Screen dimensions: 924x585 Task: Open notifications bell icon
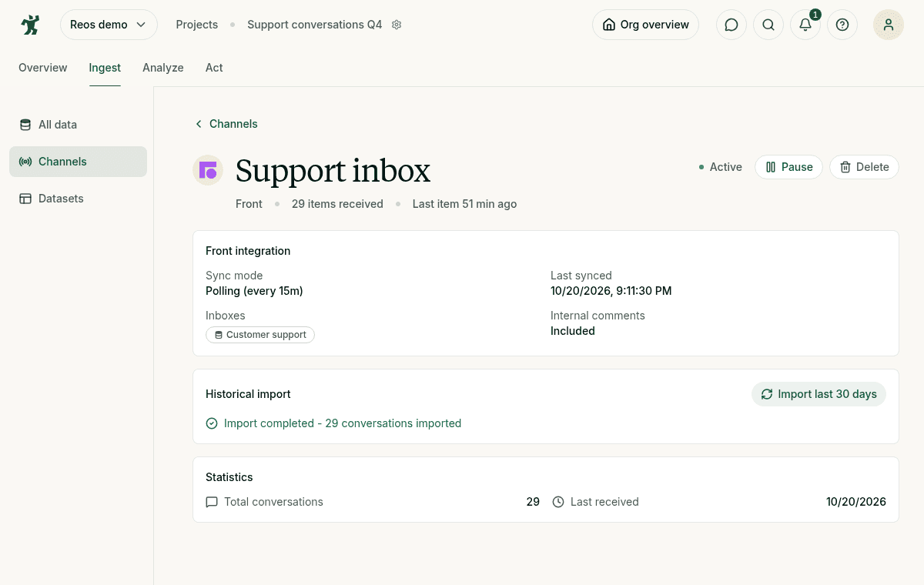pos(805,25)
